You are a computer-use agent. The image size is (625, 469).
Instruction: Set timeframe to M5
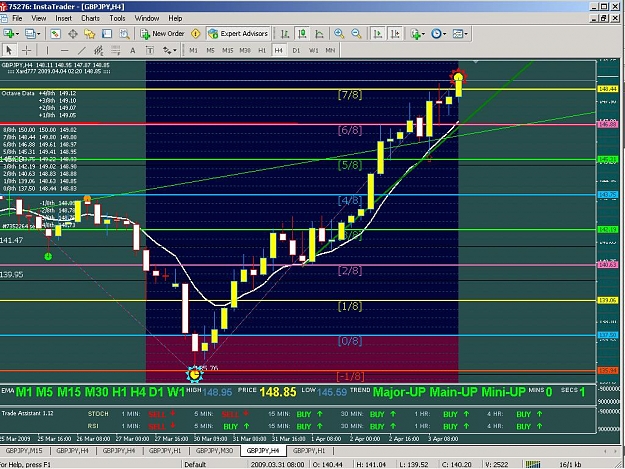click(210, 50)
